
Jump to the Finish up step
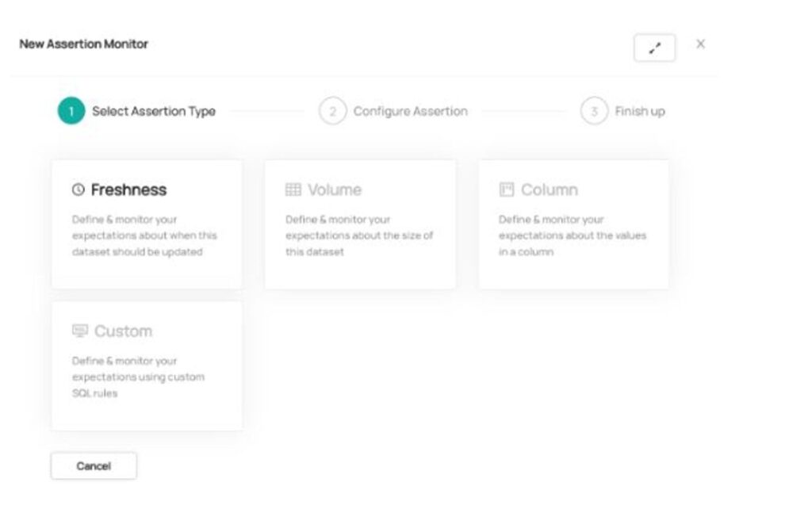(x=640, y=112)
